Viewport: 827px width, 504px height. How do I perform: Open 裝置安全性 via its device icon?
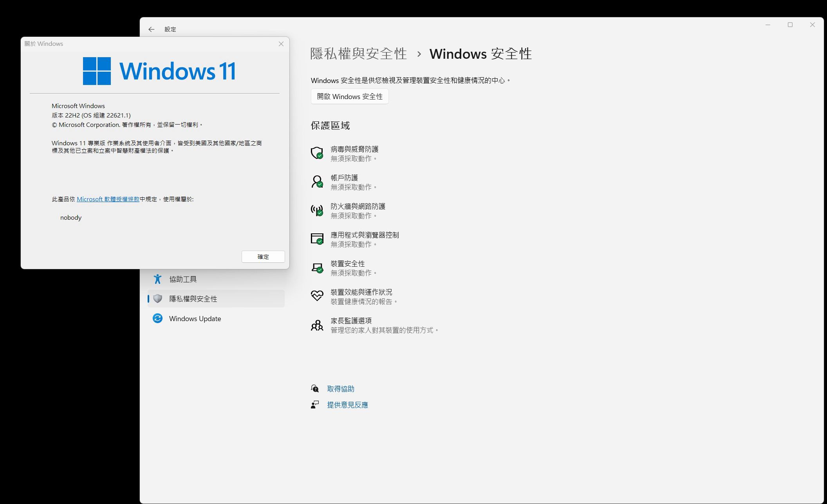point(317,268)
